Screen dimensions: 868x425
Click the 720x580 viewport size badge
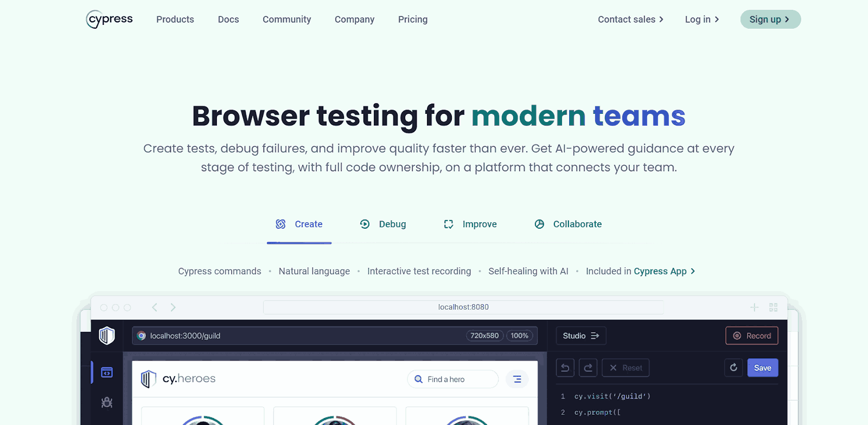(x=484, y=336)
